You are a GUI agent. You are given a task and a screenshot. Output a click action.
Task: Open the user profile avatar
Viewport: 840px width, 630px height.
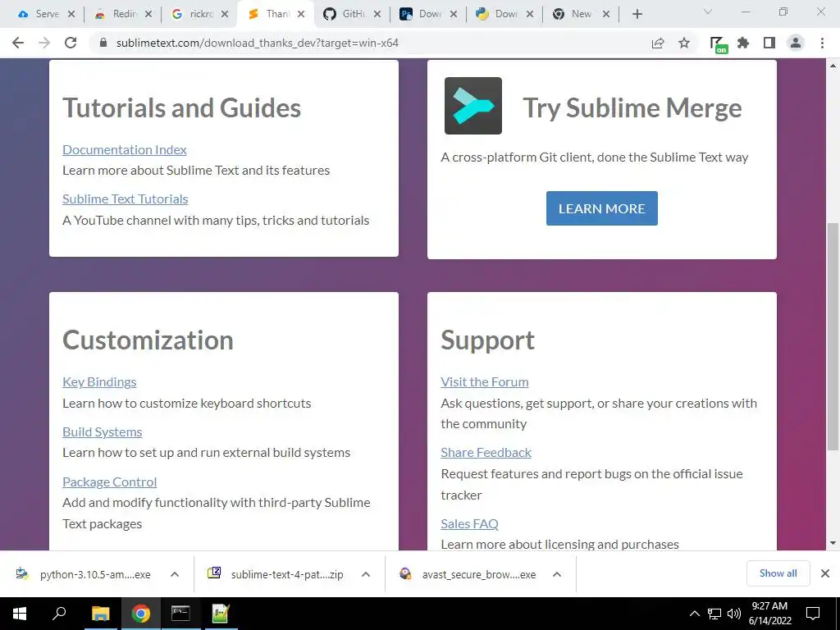tap(796, 43)
